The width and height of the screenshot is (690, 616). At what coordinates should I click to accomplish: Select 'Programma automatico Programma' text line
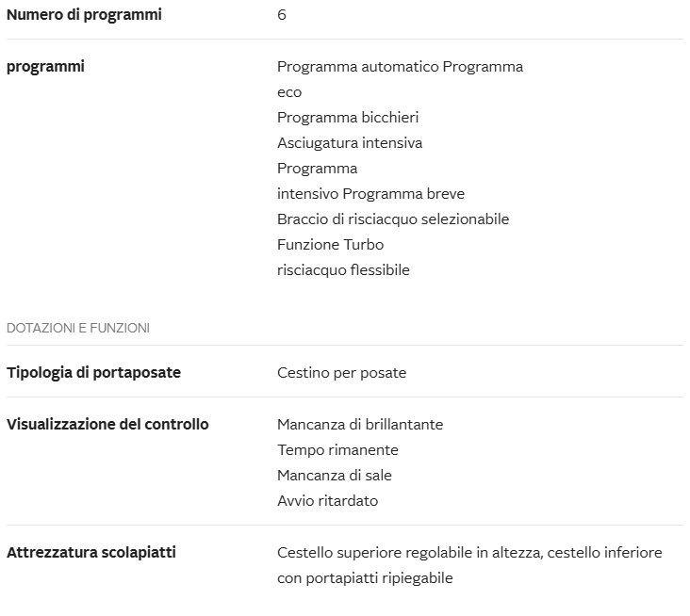[x=400, y=67]
